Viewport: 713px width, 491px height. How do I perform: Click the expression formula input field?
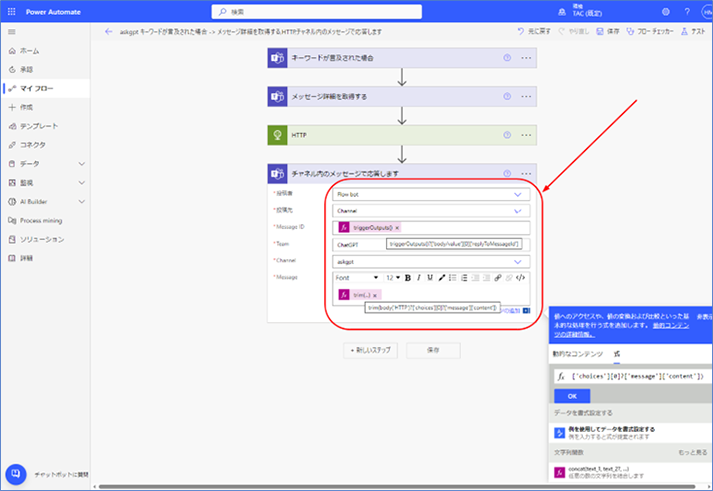click(x=633, y=376)
